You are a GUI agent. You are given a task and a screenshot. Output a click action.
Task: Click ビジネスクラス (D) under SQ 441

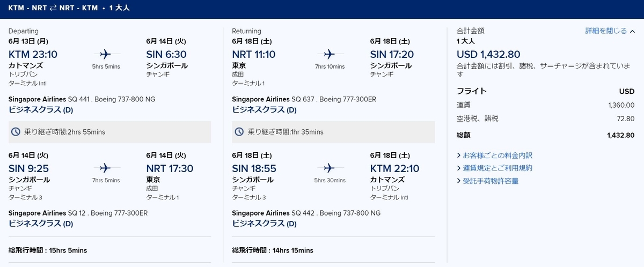point(41,110)
